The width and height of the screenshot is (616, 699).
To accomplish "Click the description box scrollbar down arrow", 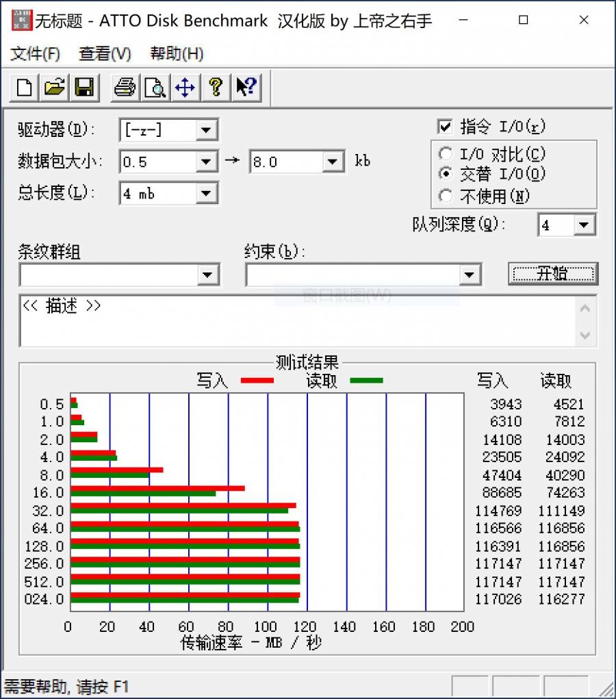I will [585, 335].
